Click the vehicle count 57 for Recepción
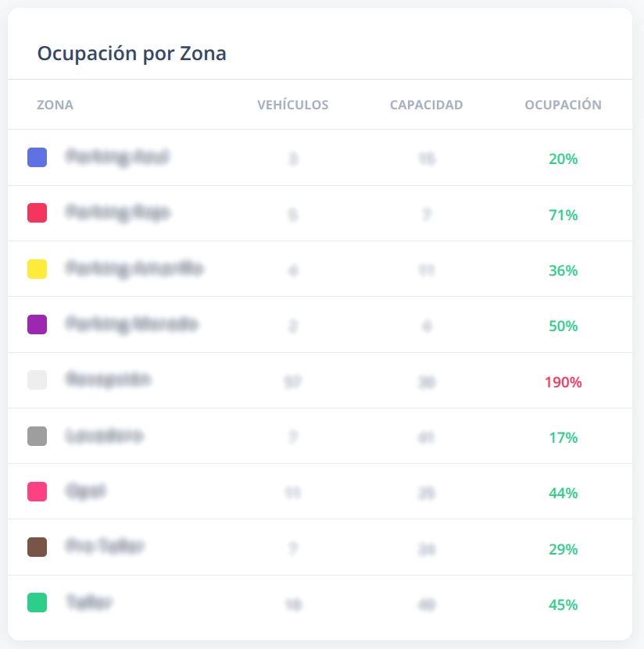This screenshot has width=644, height=649. point(293,380)
